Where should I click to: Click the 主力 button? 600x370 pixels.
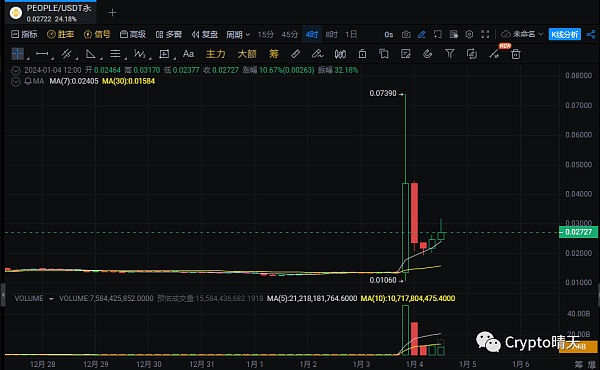[215, 54]
